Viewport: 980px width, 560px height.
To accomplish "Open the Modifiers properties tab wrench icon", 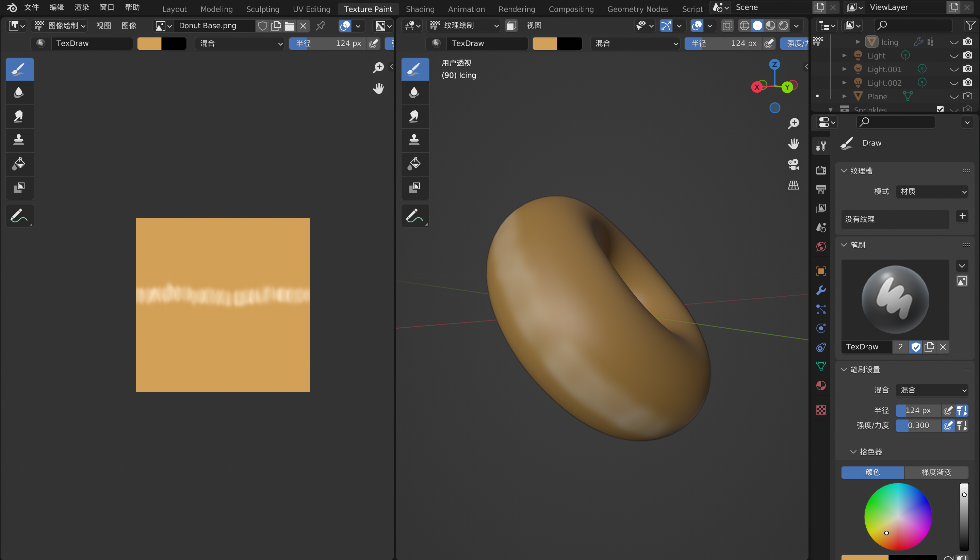I will point(821,290).
